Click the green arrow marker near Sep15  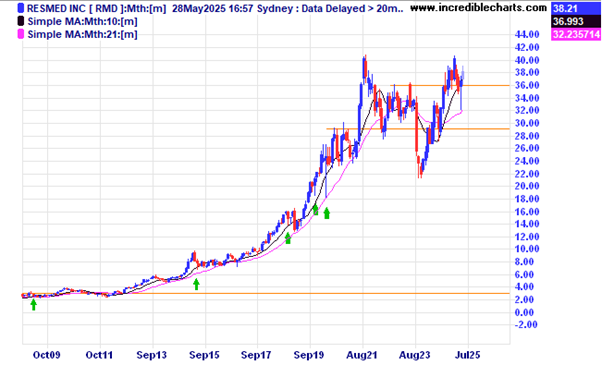coord(196,284)
